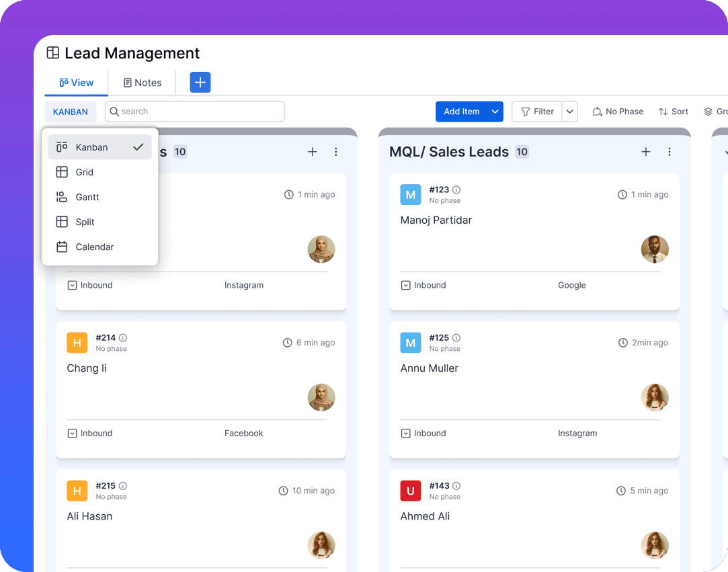
Task: Click the 5 min ago timestamp on #143
Action: pos(649,491)
